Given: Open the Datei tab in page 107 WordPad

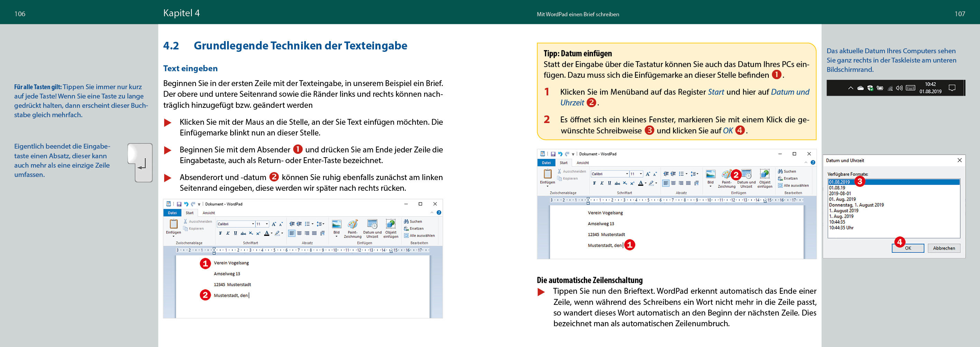Looking at the screenshot, I should click(x=546, y=163).
